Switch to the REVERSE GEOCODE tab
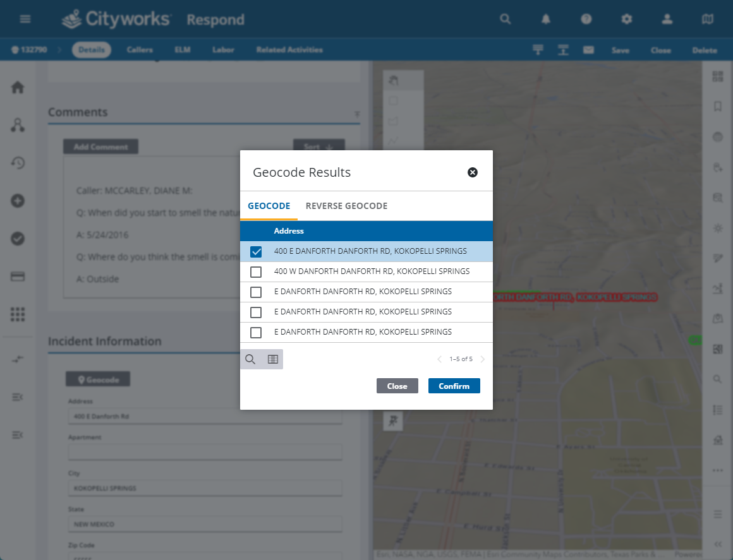Image resolution: width=733 pixels, height=560 pixels. point(346,206)
